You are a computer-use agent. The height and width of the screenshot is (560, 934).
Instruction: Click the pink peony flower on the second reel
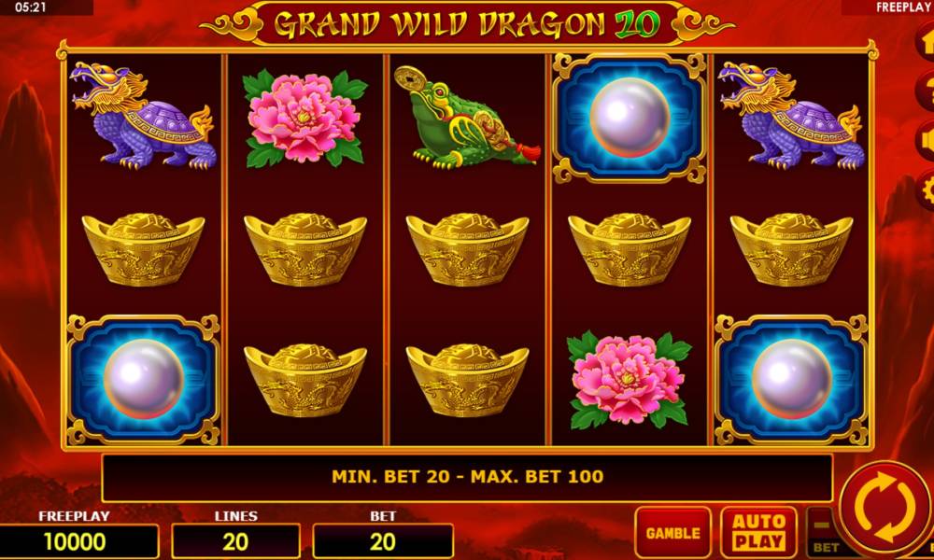(x=304, y=118)
